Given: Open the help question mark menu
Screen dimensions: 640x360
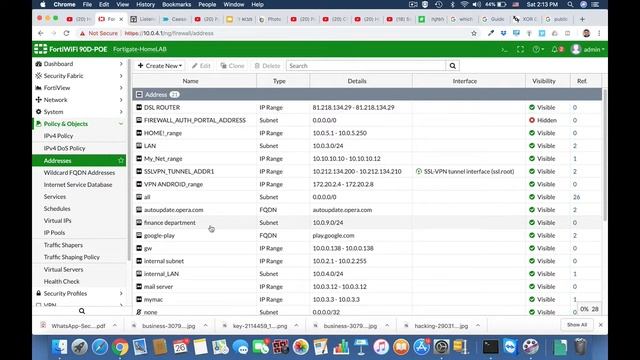Looking at the screenshot, I should coord(538,49).
